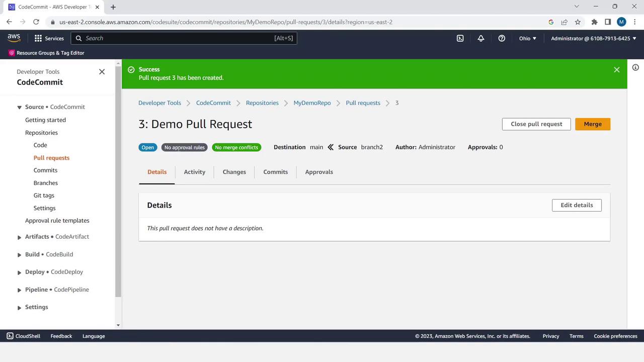Open the info panel icon on the right
This screenshot has height=362, width=644.
click(x=635, y=67)
